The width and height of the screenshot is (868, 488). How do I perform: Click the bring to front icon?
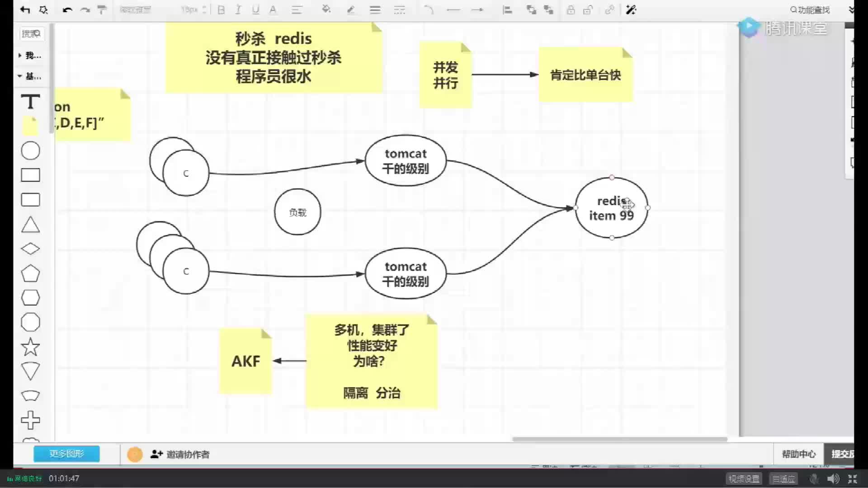pos(531,10)
